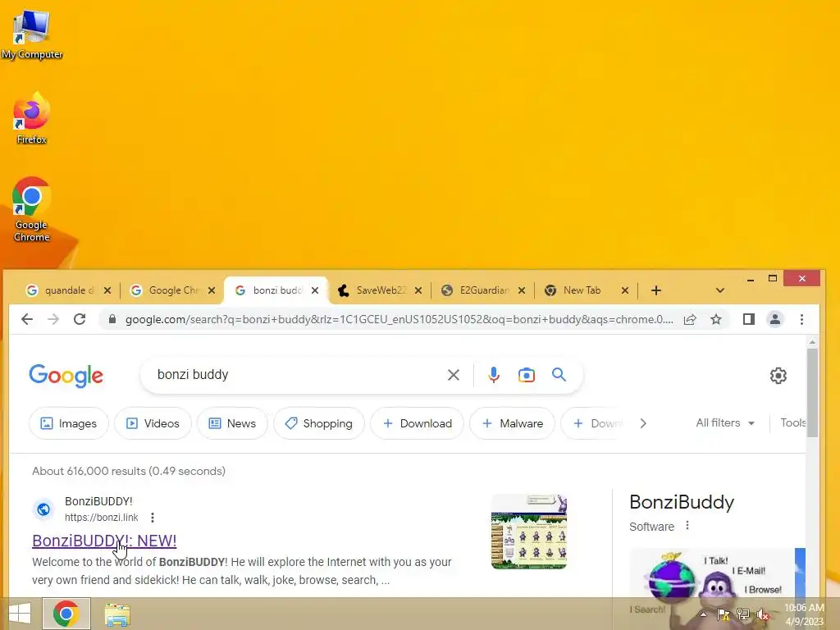840x630 pixels.
Task: Open Firefox desktop shortcut
Action: click(32, 118)
